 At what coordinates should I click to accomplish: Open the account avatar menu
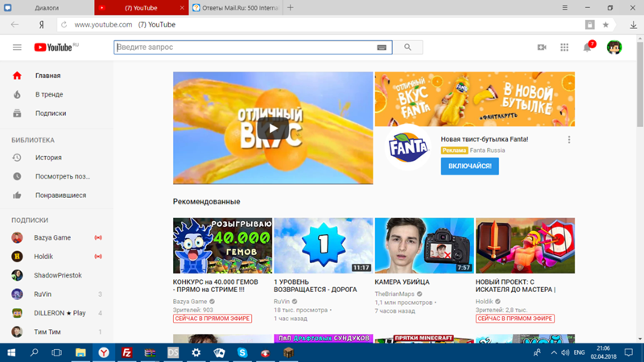tap(614, 47)
